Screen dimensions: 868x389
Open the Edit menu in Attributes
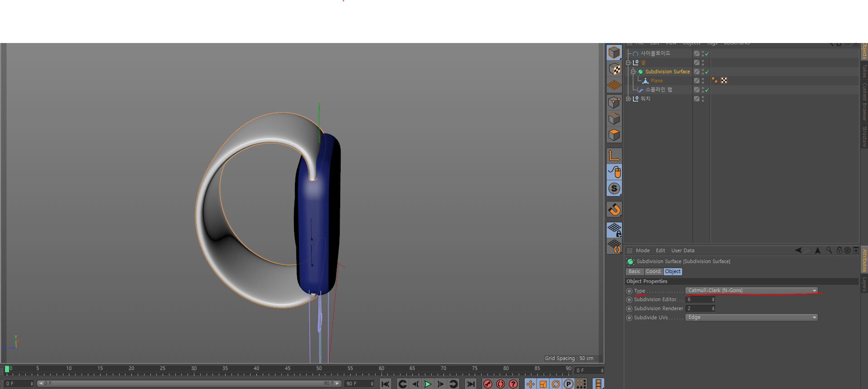(x=661, y=250)
